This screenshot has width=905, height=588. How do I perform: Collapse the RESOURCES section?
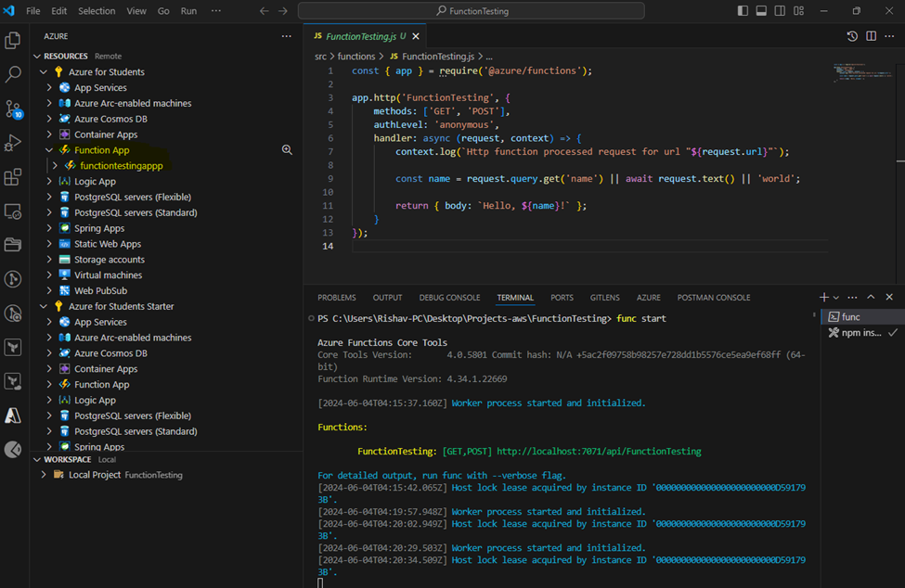(37, 56)
